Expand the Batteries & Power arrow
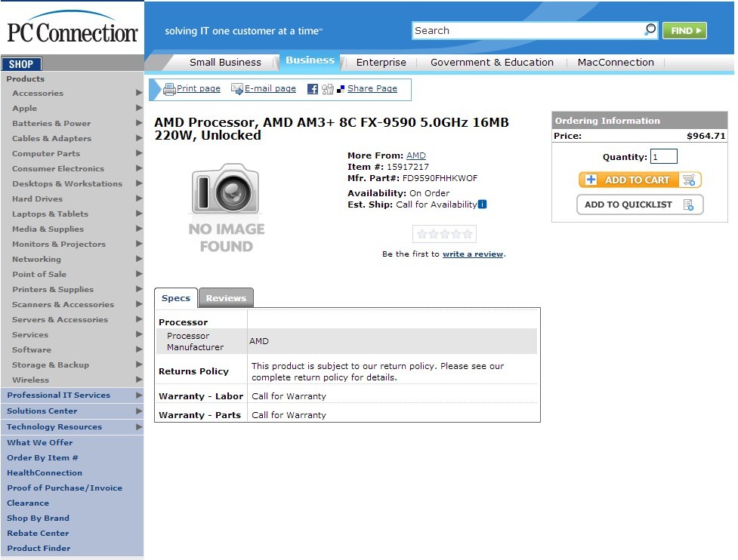Viewport: 738px width, 560px height. (139, 123)
